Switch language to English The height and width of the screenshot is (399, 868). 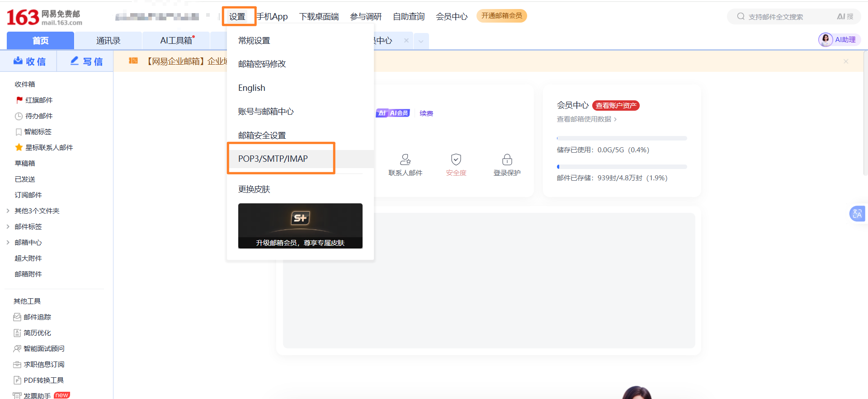pyautogui.click(x=300, y=88)
